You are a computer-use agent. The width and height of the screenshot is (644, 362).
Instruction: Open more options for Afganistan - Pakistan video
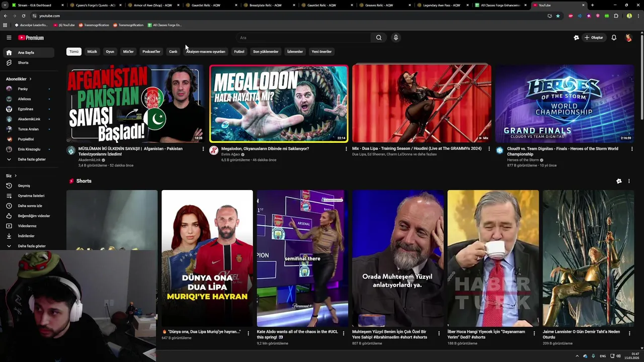(203, 149)
